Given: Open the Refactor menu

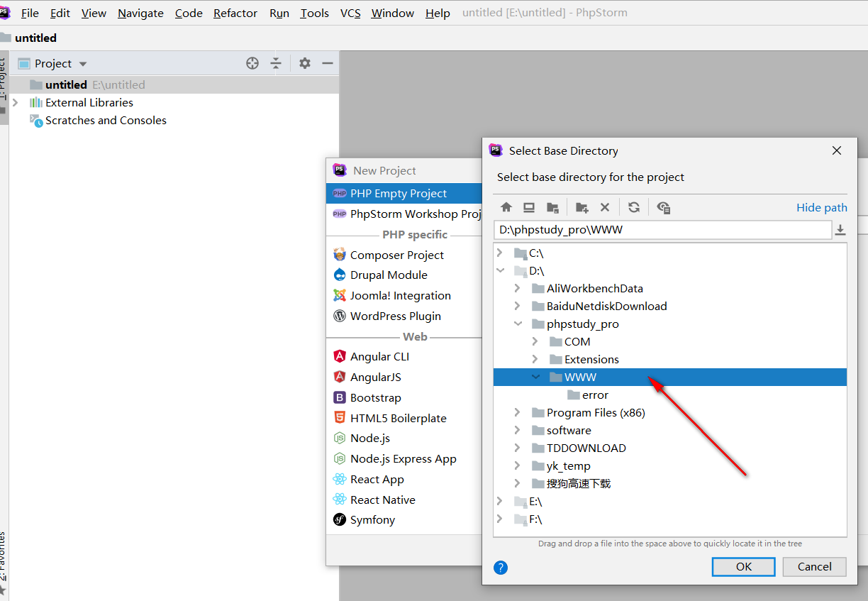Looking at the screenshot, I should point(235,13).
